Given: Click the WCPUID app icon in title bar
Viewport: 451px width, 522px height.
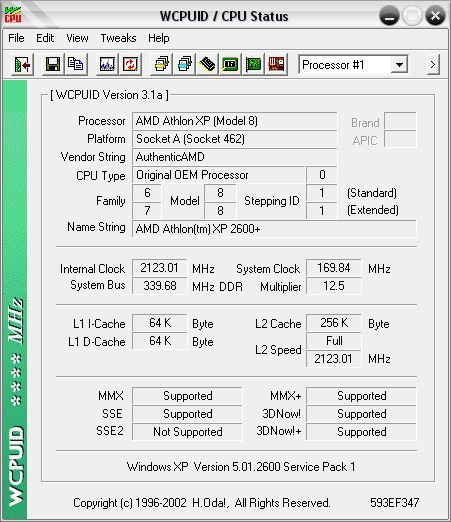Looking at the screenshot, I should pos(13,15).
